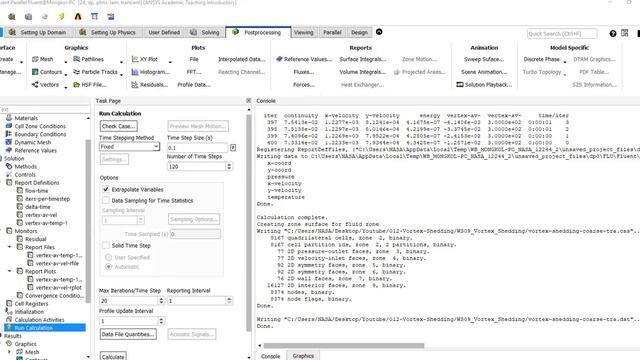This screenshot has height=360, width=640.
Task: Close the Task Page panel
Action: [249, 100]
